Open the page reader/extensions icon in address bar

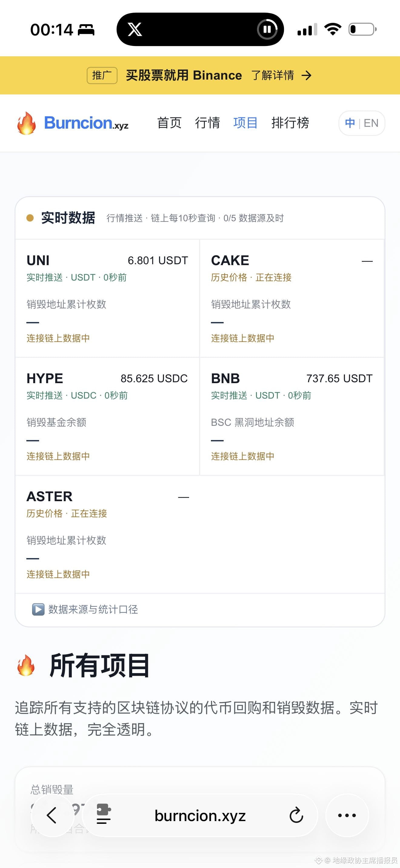104,814
